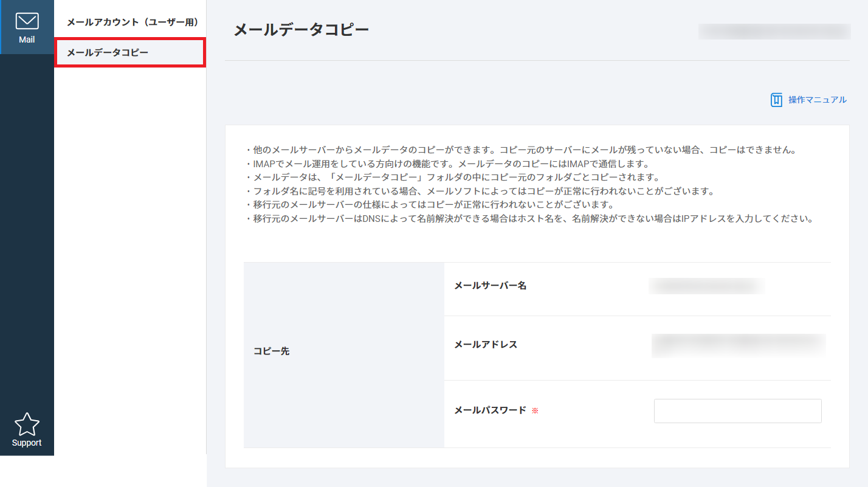The height and width of the screenshot is (487, 868).
Task: Click the メールアドレス label
Action: point(486,345)
